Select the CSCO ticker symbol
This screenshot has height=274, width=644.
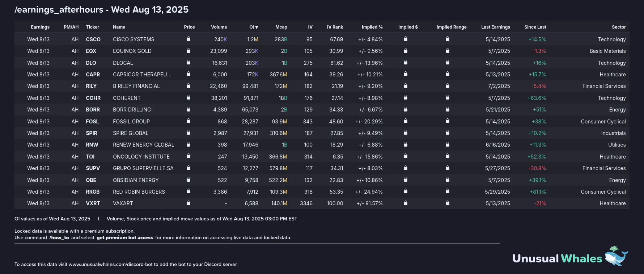(93, 39)
